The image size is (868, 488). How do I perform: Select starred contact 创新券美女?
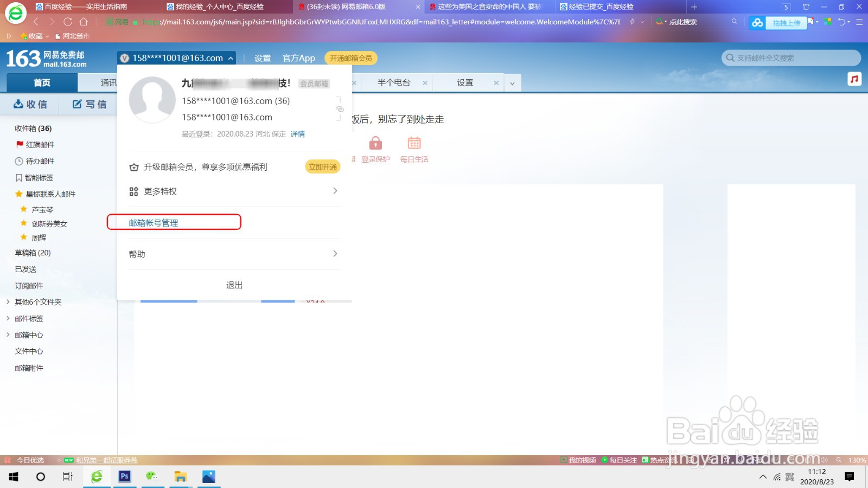click(49, 224)
